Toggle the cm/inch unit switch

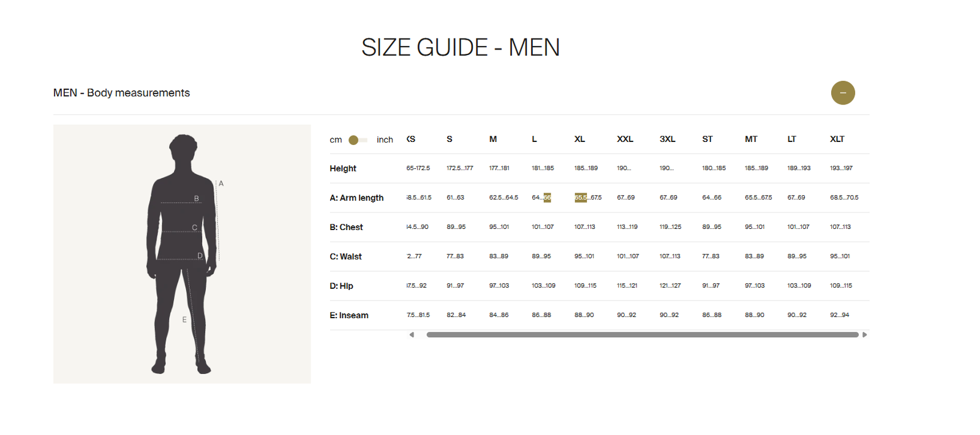(358, 140)
